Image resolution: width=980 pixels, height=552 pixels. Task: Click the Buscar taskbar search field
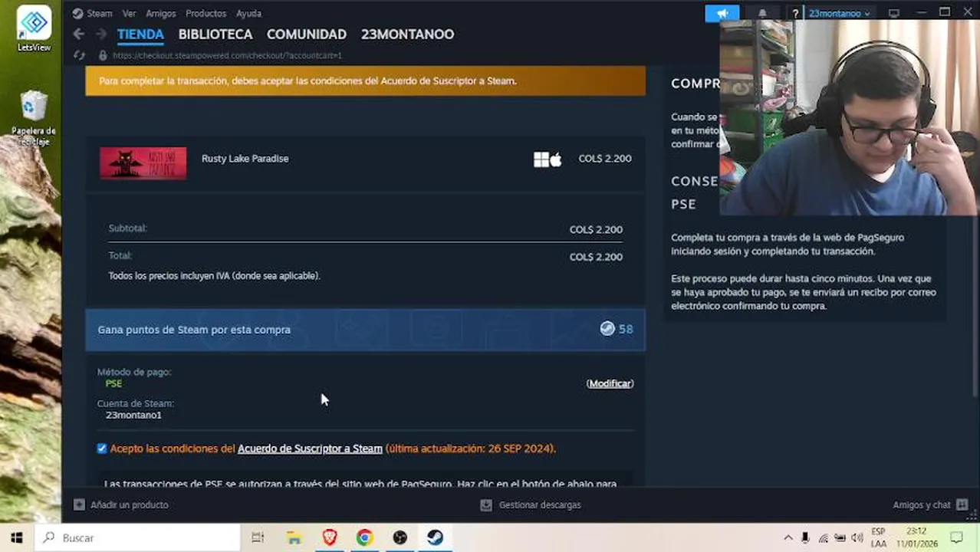(138, 537)
